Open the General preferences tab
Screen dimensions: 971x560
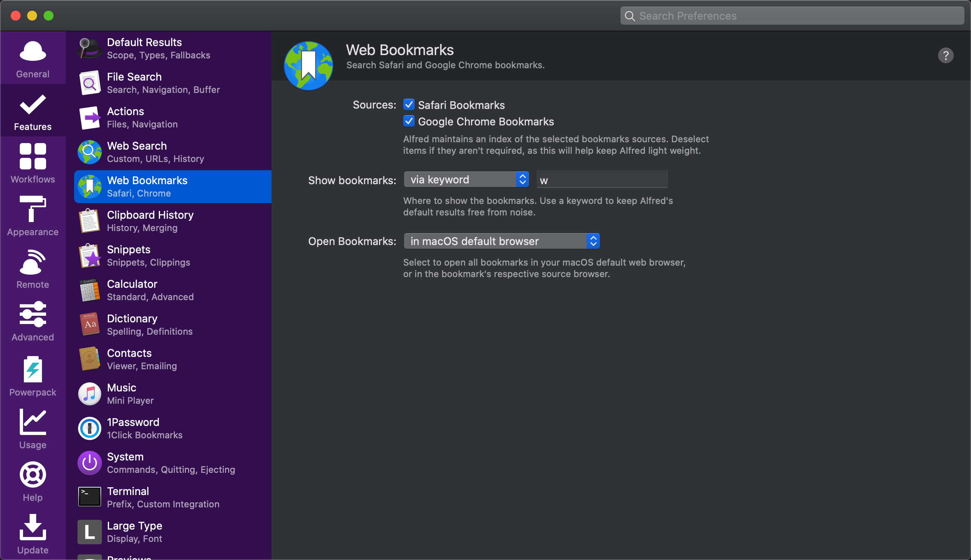click(33, 58)
